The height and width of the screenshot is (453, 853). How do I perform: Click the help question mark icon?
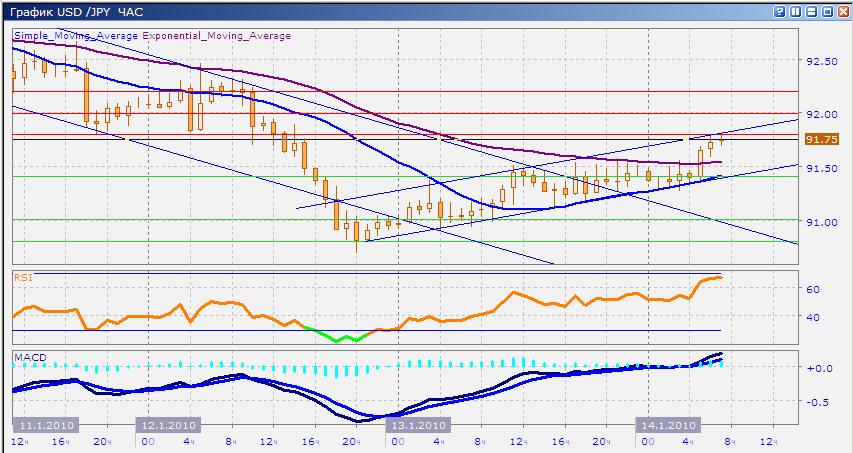coord(780,10)
